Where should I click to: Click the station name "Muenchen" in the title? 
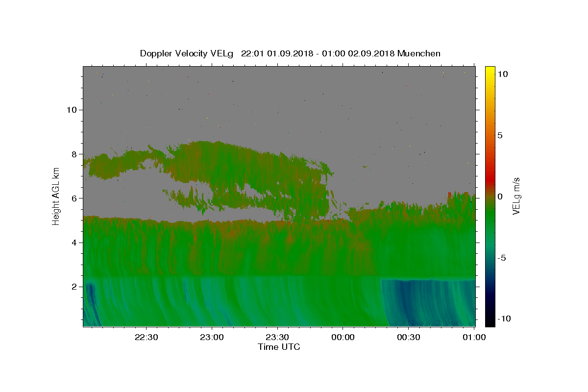click(419, 53)
